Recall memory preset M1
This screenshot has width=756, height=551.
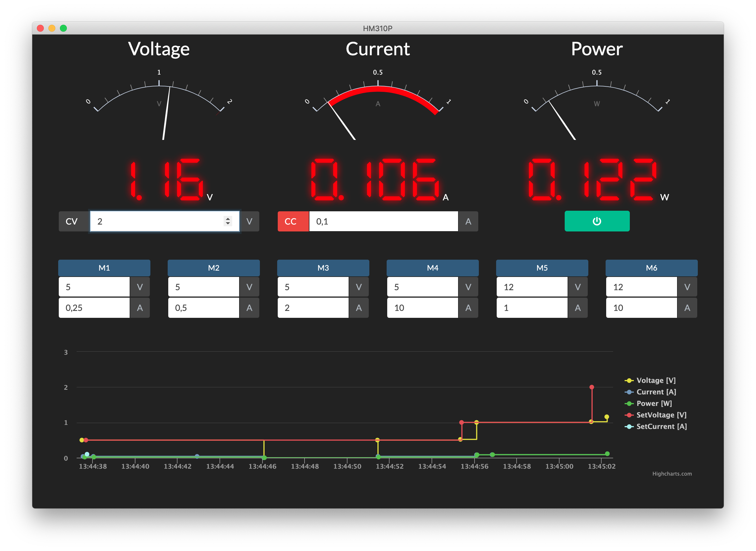click(104, 268)
